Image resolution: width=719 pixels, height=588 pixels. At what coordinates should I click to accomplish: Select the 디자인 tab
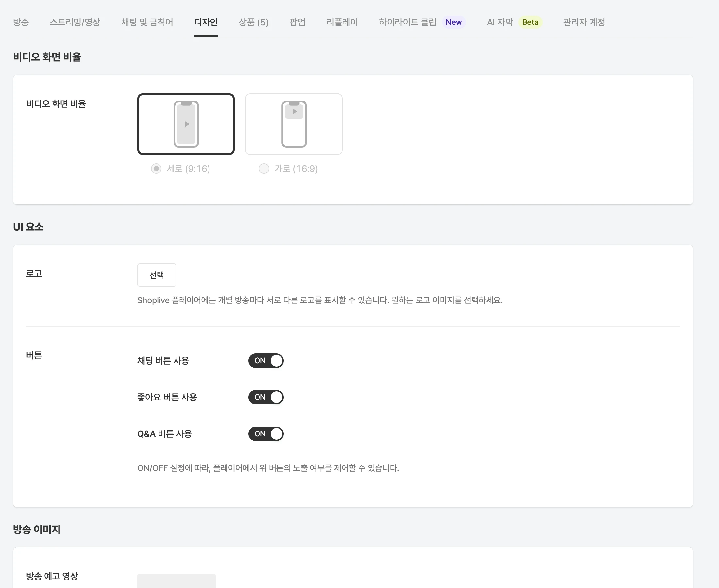click(206, 22)
